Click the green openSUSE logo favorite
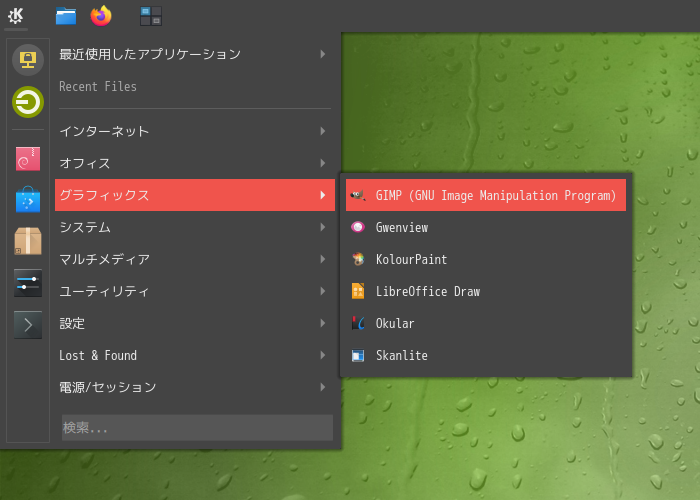The image size is (700, 500). pyautogui.click(x=28, y=102)
